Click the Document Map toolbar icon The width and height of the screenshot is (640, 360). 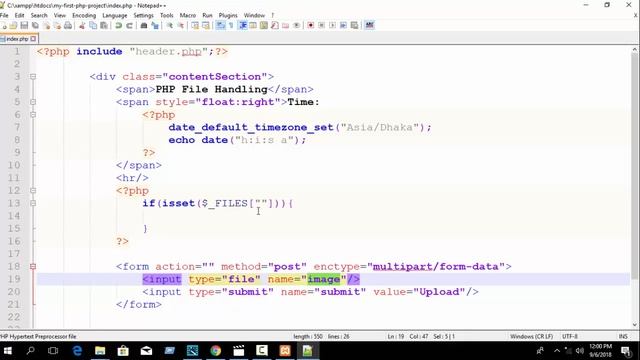(264, 25)
